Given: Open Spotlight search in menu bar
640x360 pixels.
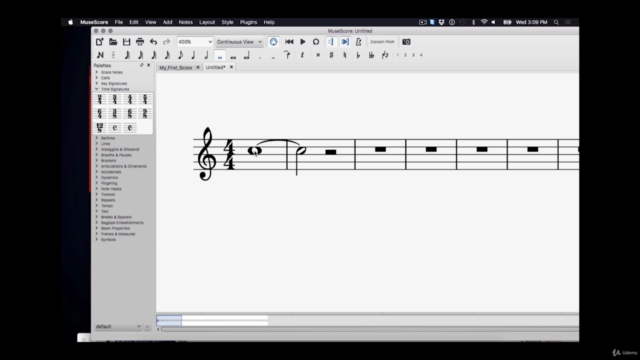Looking at the screenshot, I should 556,22.
